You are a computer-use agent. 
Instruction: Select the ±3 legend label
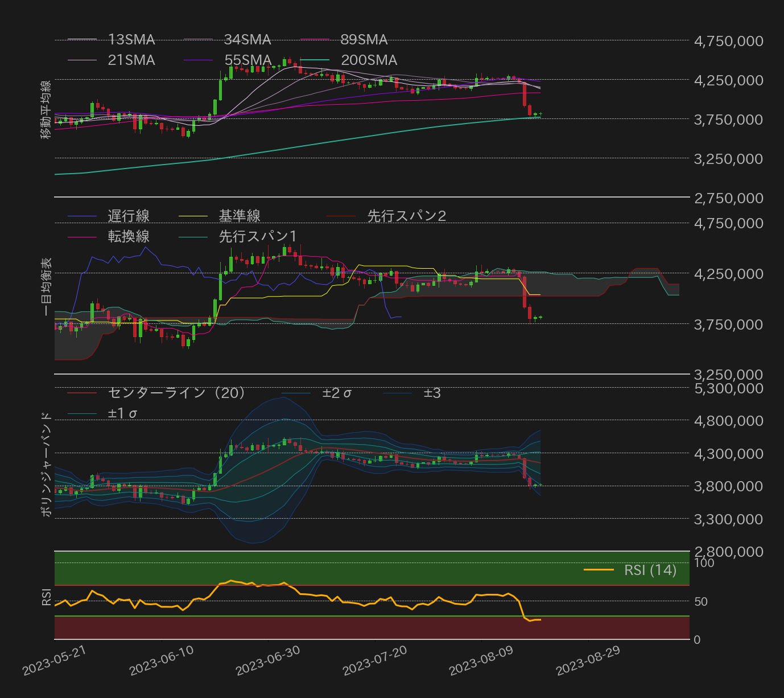coord(432,393)
